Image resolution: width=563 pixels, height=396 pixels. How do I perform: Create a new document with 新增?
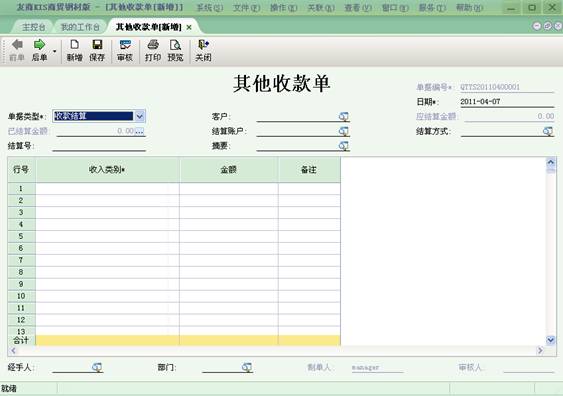point(74,50)
